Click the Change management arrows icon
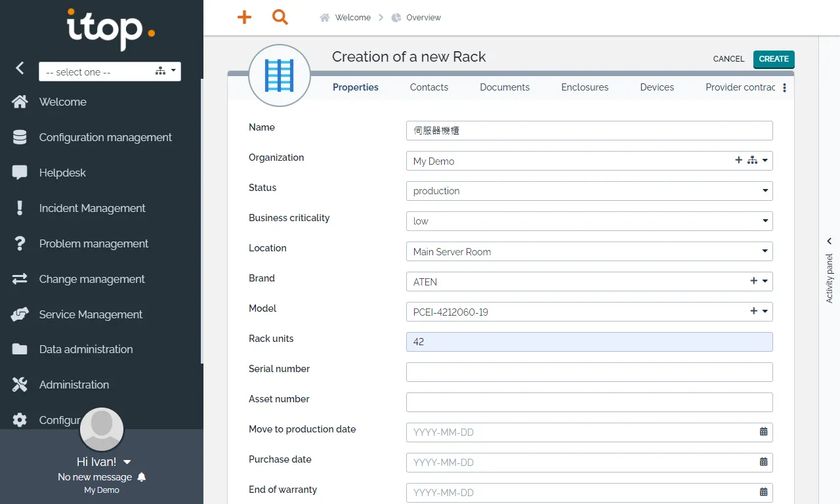 20,279
